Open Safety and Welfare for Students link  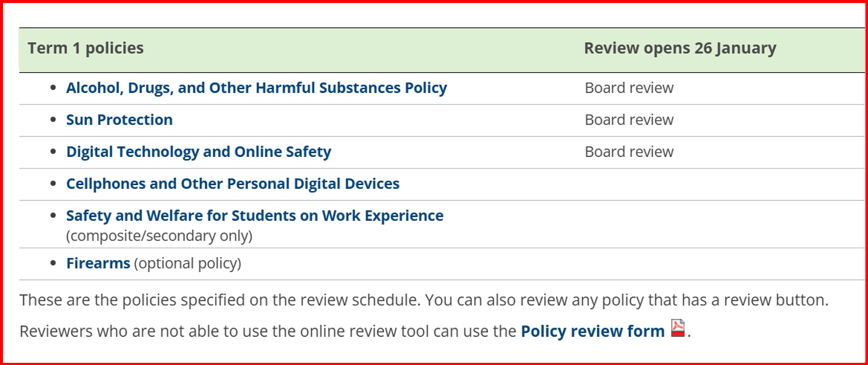pos(254,216)
